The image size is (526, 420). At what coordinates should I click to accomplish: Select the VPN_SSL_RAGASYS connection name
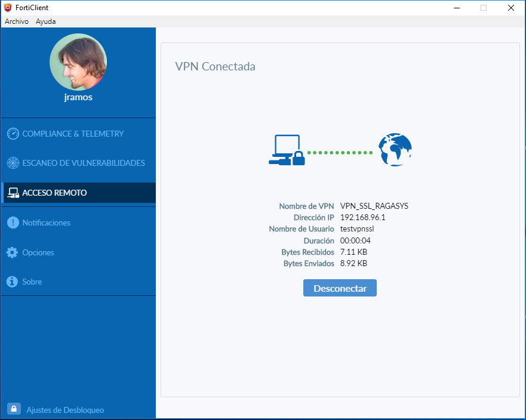pyautogui.click(x=374, y=205)
